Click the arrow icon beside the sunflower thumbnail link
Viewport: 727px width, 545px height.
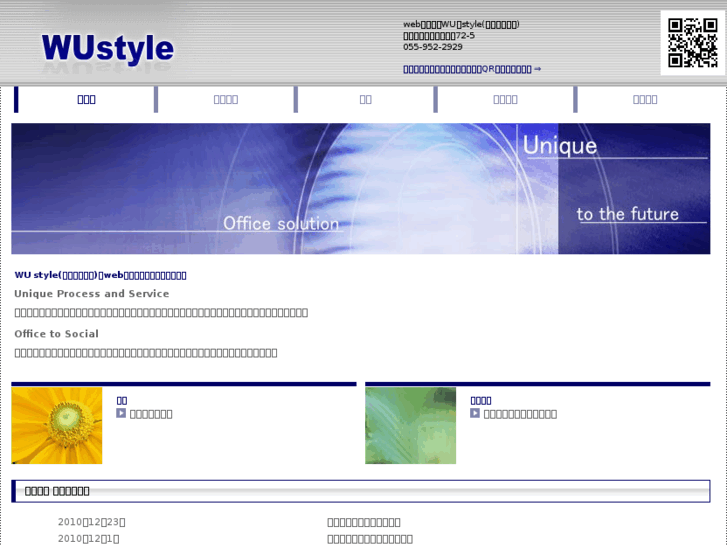click(121, 413)
